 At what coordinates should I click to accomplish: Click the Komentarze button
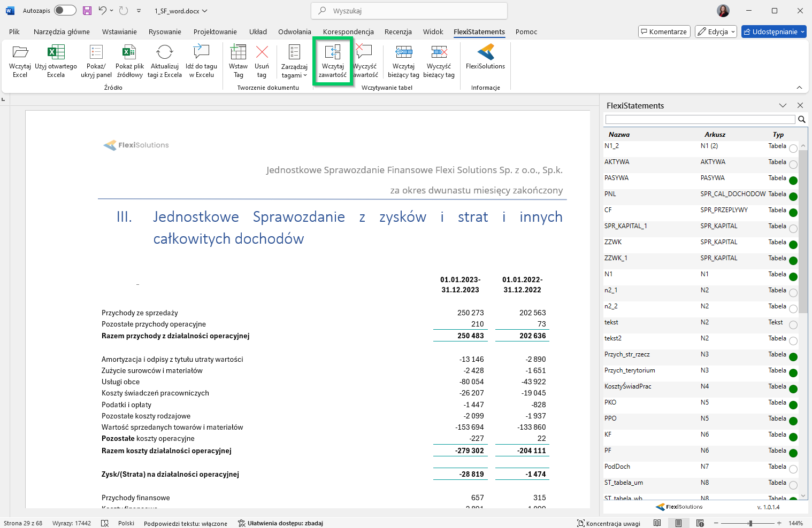[664, 32]
